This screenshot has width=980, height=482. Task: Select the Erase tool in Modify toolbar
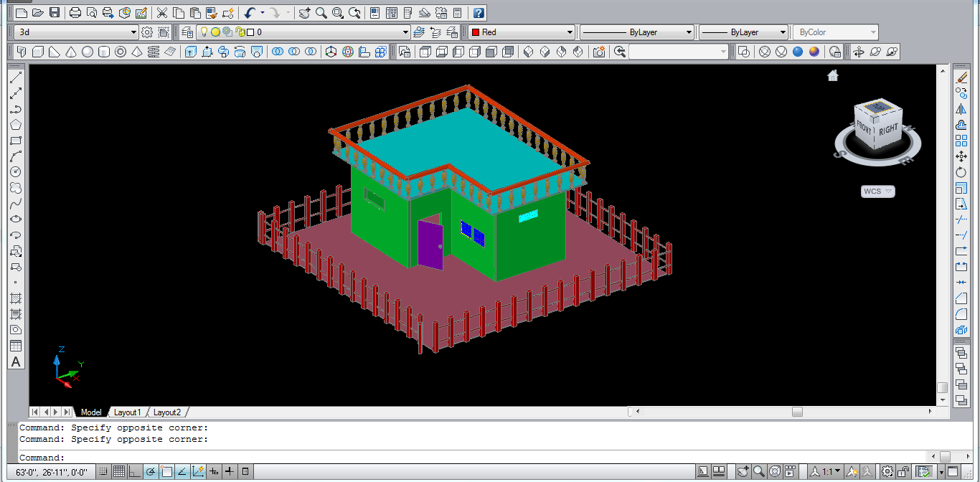pyautogui.click(x=962, y=77)
